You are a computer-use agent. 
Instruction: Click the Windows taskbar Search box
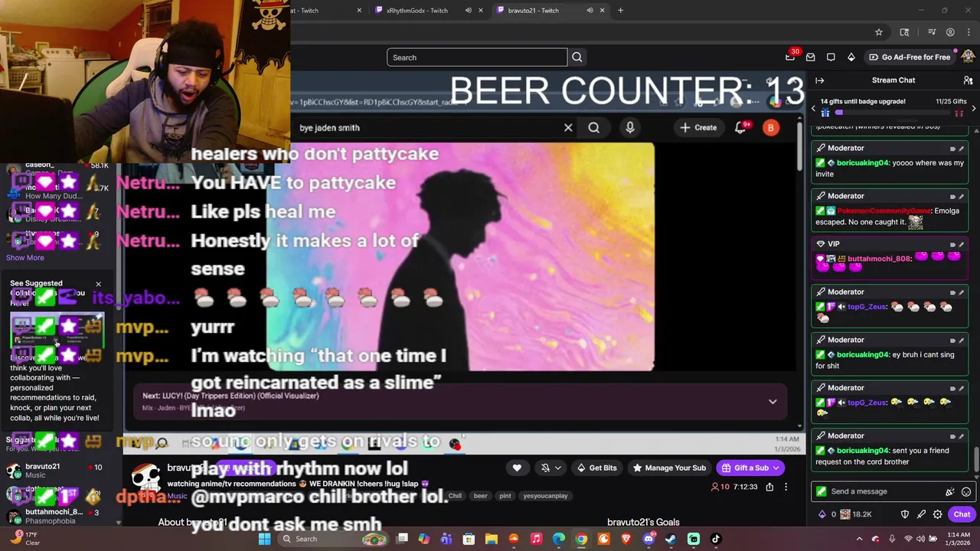(x=333, y=539)
